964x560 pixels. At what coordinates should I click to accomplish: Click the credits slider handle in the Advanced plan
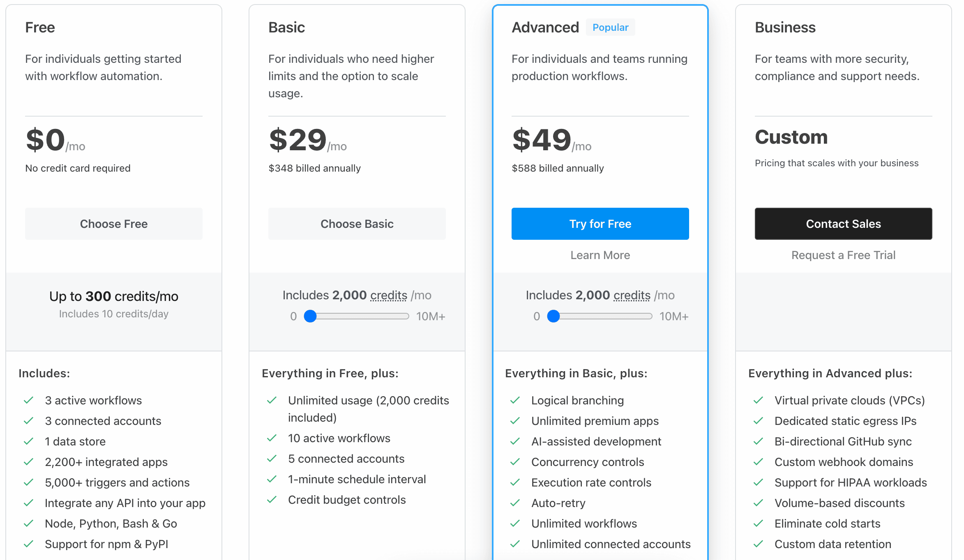[x=553, y=316]
